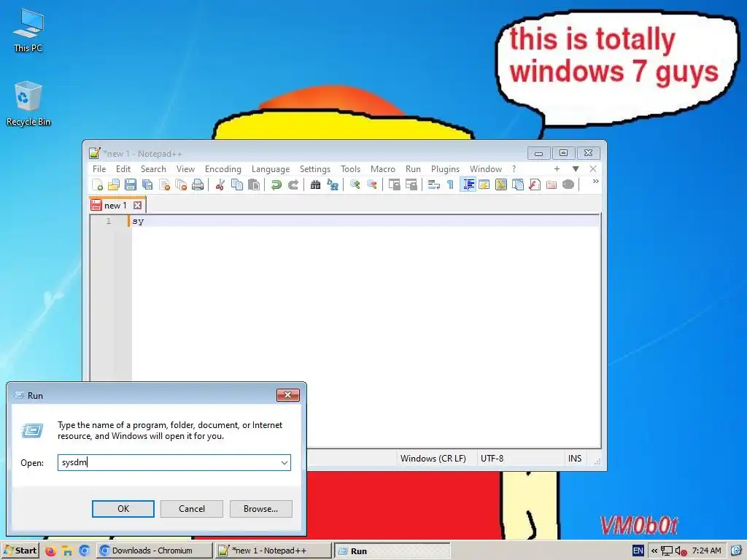
Task: Click the New file toolbar icon
Action: tap(97, 184)
